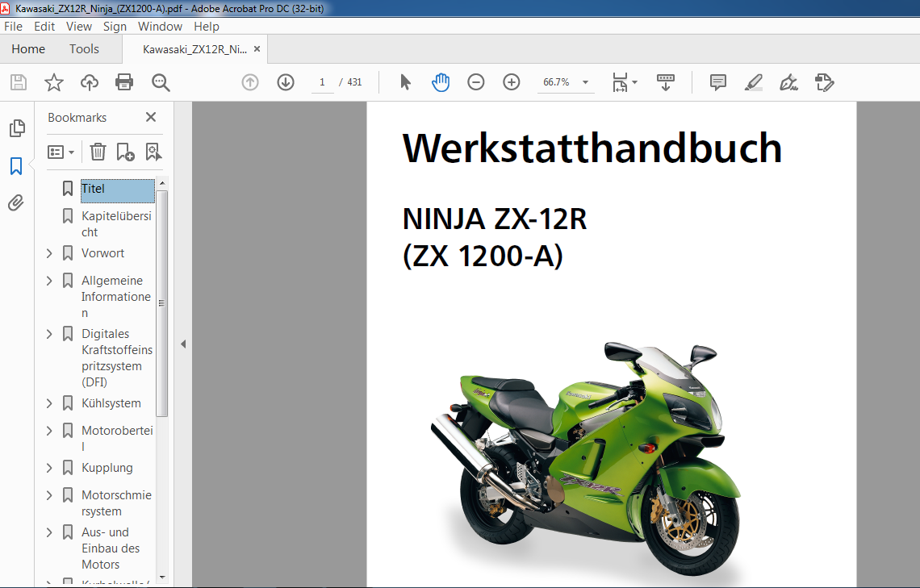This screenshot has width=920, height=588.
Task: Click the zoom percentage field 66.7%
Action: click(x=556, y=82)
